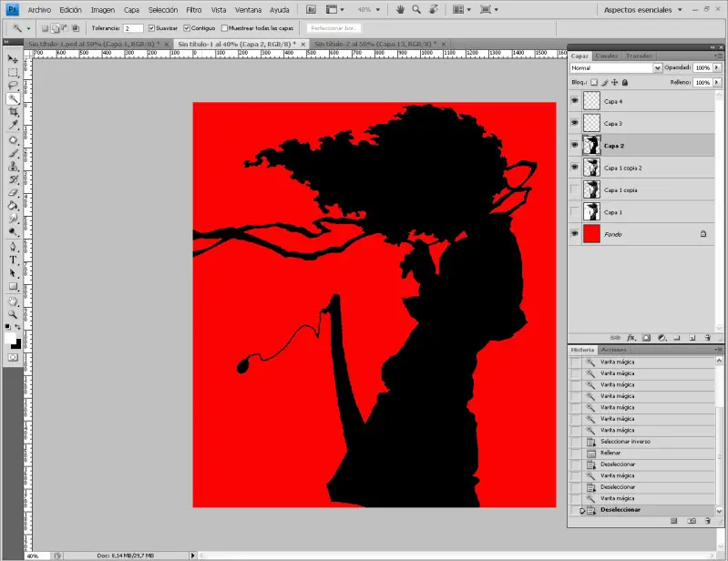Create a new layer in Capas panel
This screenshot has height=561, width=728.
coord(692,338)
